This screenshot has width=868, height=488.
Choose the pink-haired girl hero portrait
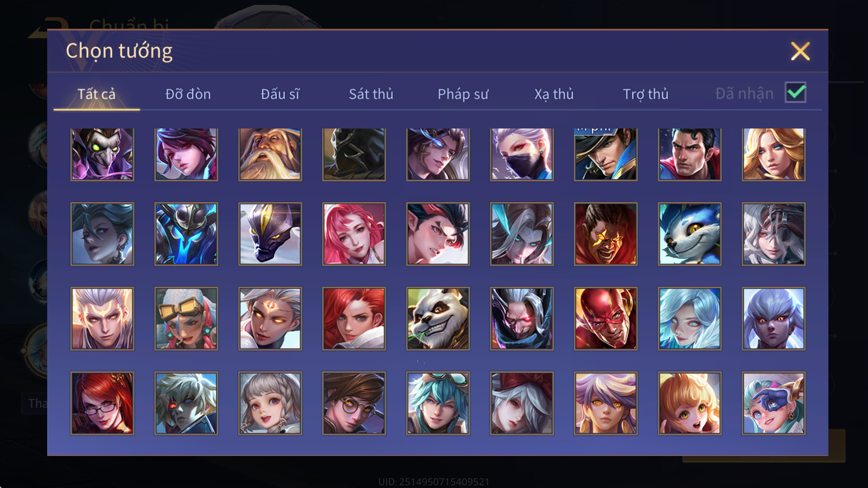click(x=354, y=234)
